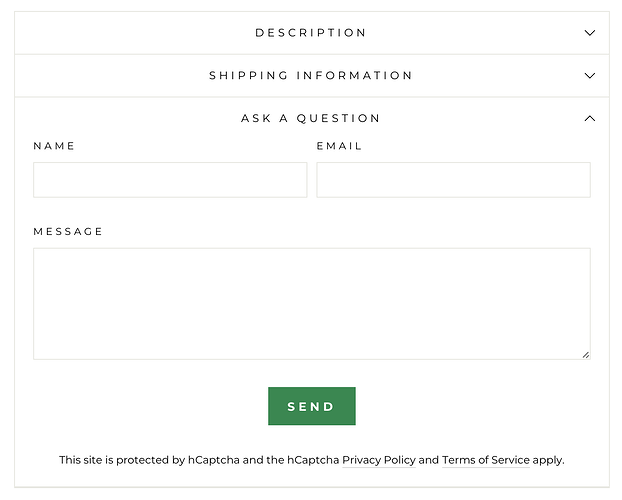Click inside the Message text area
The width and height of the screenshot is (622, 500).
[311, 303]
